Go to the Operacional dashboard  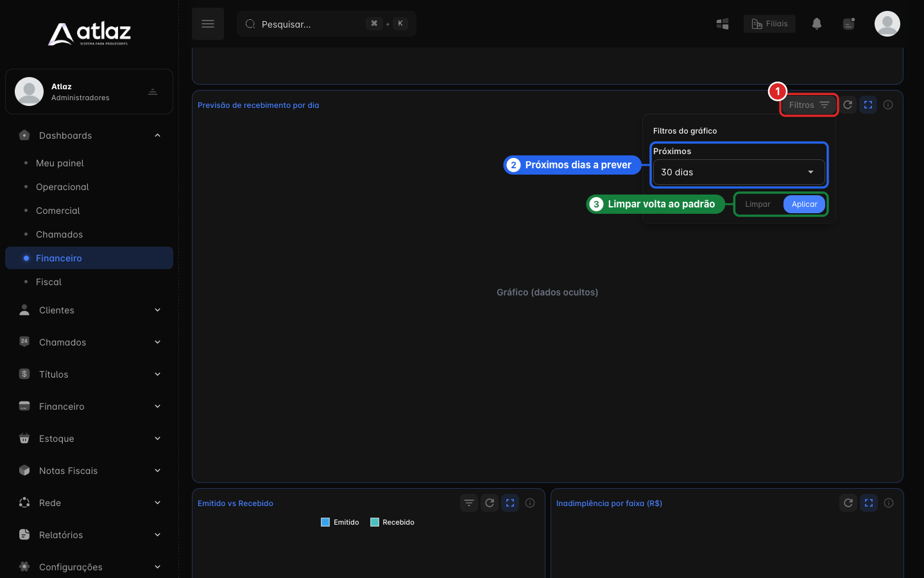89,187
